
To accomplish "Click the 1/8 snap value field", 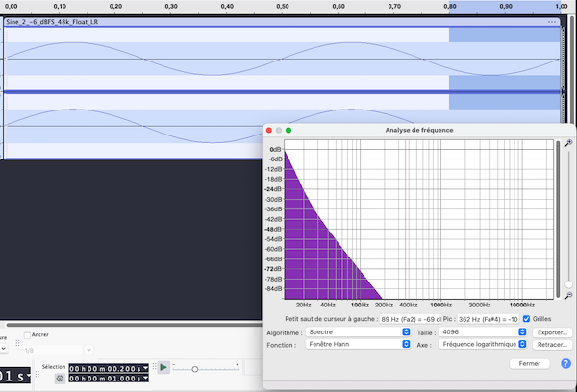I will click(53, 350).
